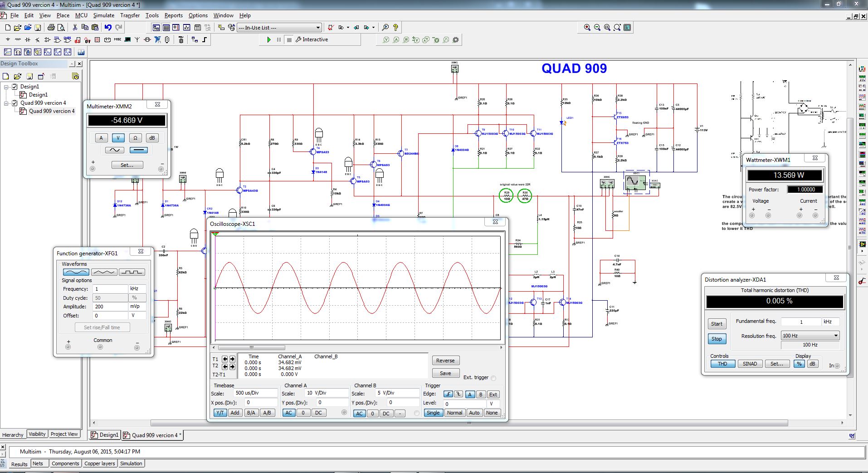Place a Diode component
The height and width of the screenshot is (473, 868).
pos(28,40)
